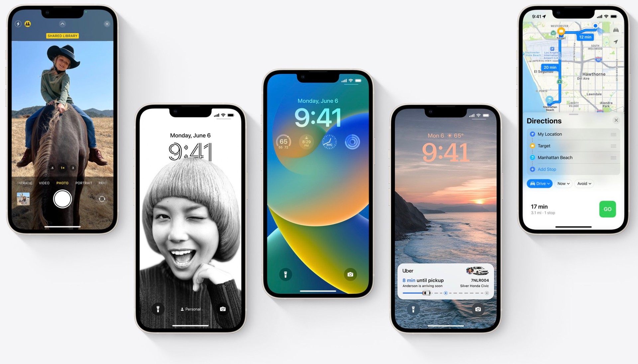This screenshot has width=638, height=364.
Task: Tap the GO button in Maps
Action: (x=609, y=209)
